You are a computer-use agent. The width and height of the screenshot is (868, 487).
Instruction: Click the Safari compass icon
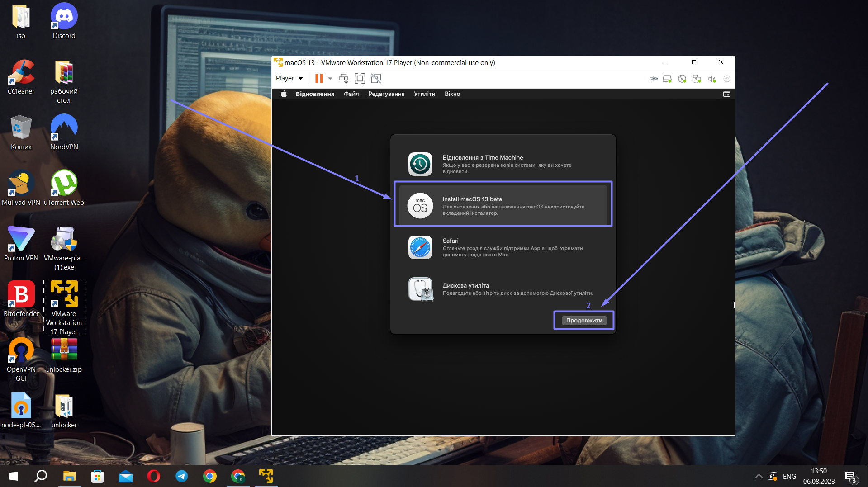tap(420, 247)
